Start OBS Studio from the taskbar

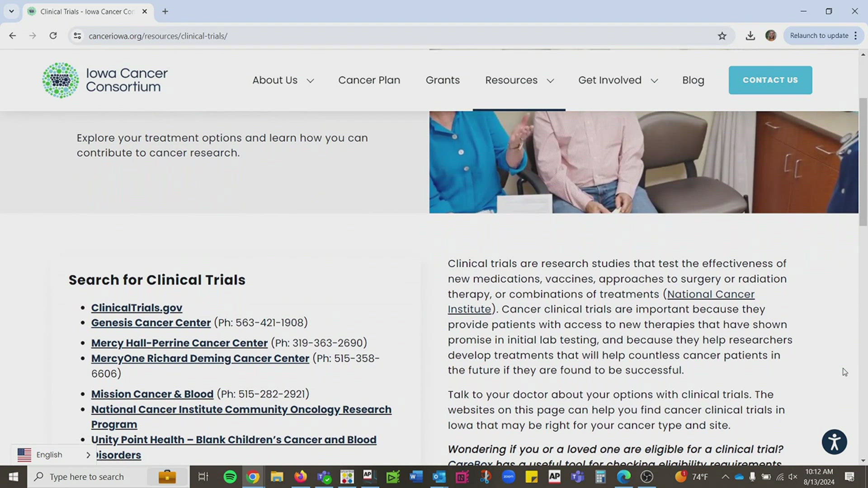click(646, 476)
